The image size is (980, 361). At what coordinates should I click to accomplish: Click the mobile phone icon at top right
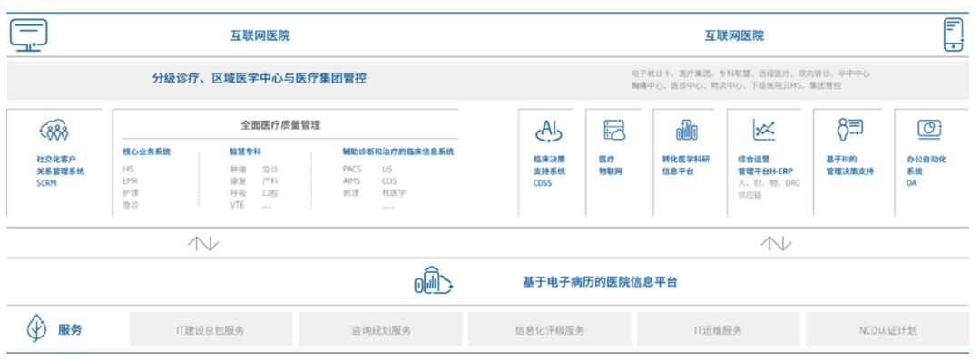(x=953, y=35)
